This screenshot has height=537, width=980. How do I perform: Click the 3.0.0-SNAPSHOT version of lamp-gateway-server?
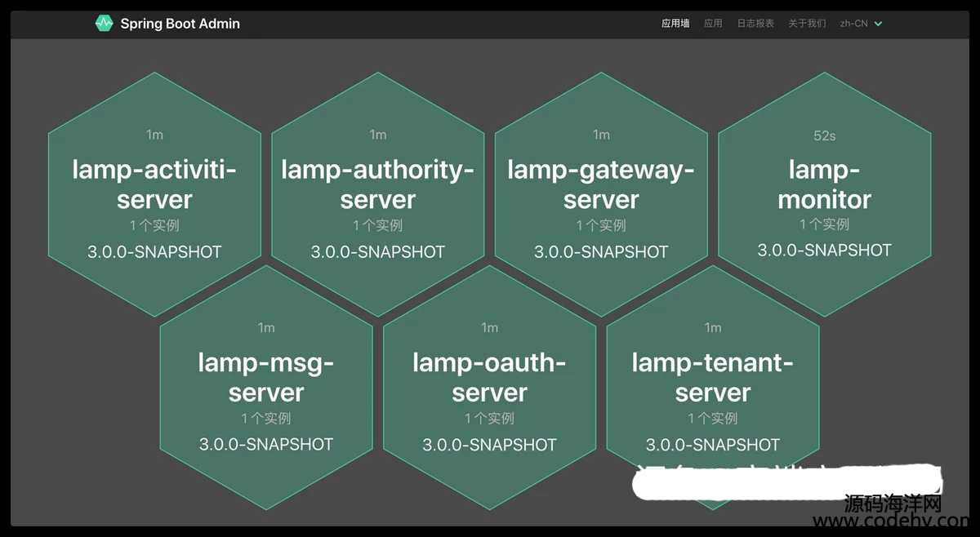point(601,252)
